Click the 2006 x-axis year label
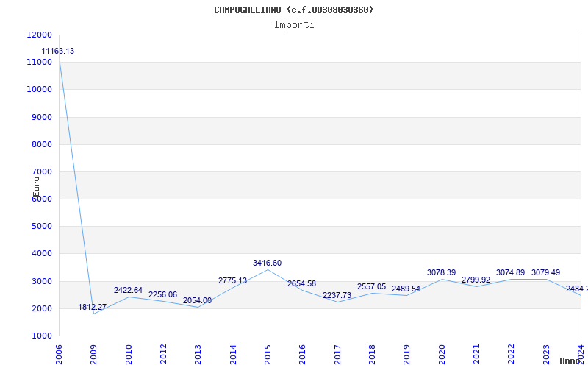 (x=59, y=354)
